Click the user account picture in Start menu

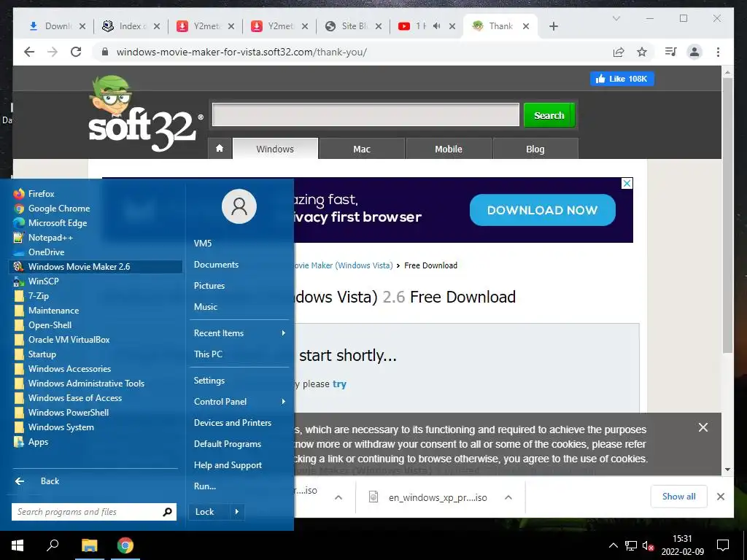(x=239, y=206)
